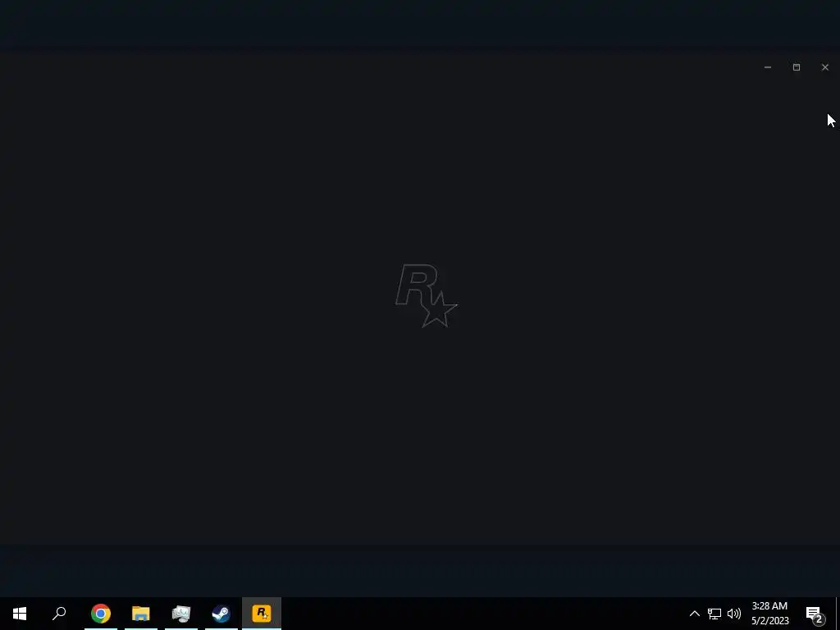840x630 pixels.
Task: Open the Windows Start menu
Action: point(20,614)
